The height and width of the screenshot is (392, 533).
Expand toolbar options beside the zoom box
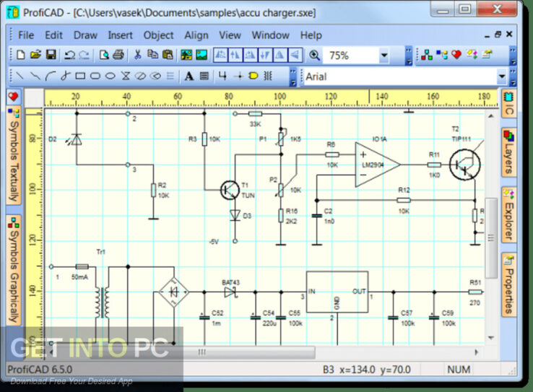(x=409, y=56)
